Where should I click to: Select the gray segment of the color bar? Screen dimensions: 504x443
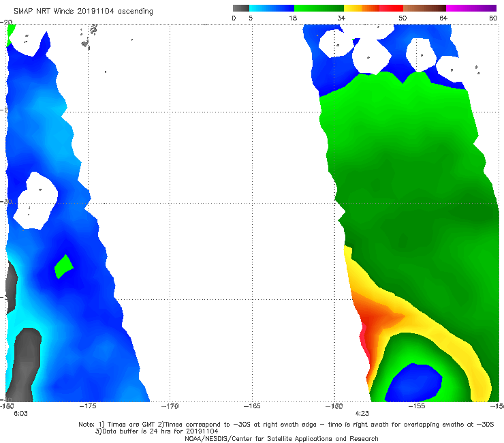point(241,8)
